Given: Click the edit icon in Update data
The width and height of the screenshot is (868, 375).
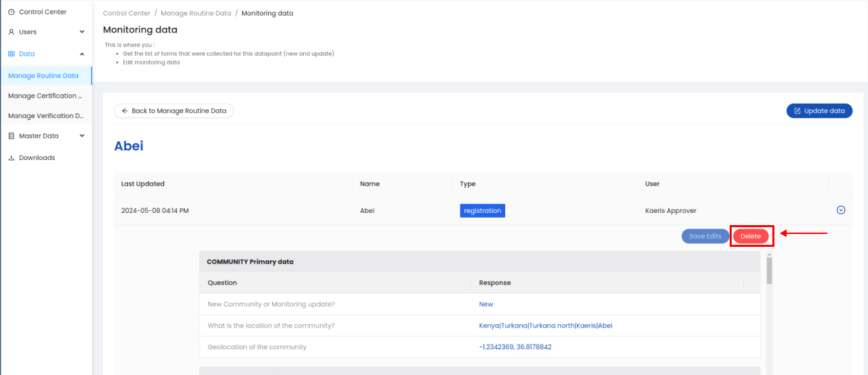Looking at the screenshot, I should point(797,111).
